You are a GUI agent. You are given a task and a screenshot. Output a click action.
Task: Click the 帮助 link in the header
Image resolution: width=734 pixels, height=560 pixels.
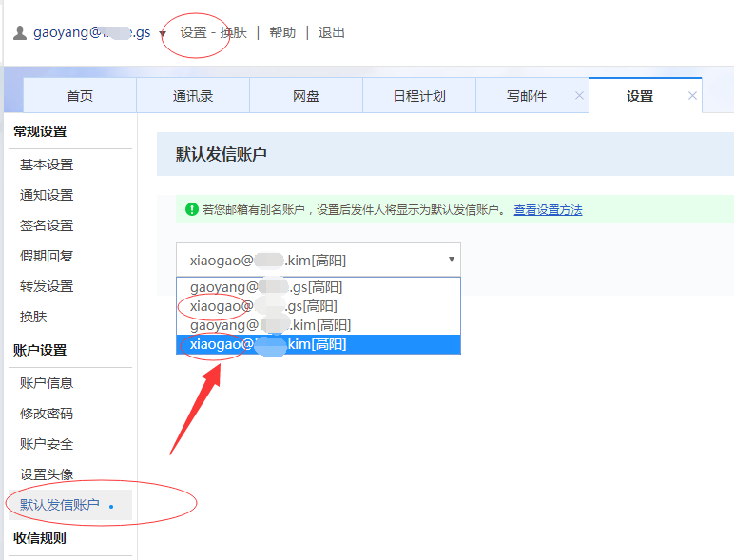click(x=282, y=32)
